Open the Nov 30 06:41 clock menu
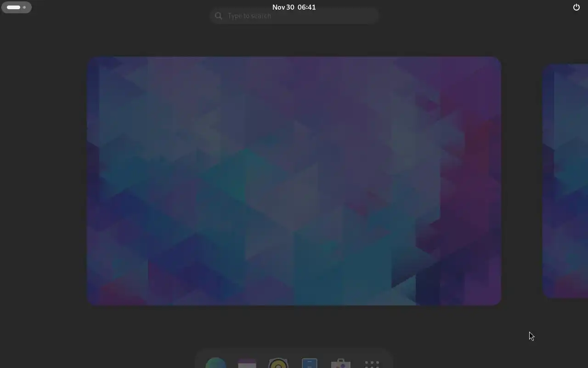The image size is (588, 368). point(294,7)
